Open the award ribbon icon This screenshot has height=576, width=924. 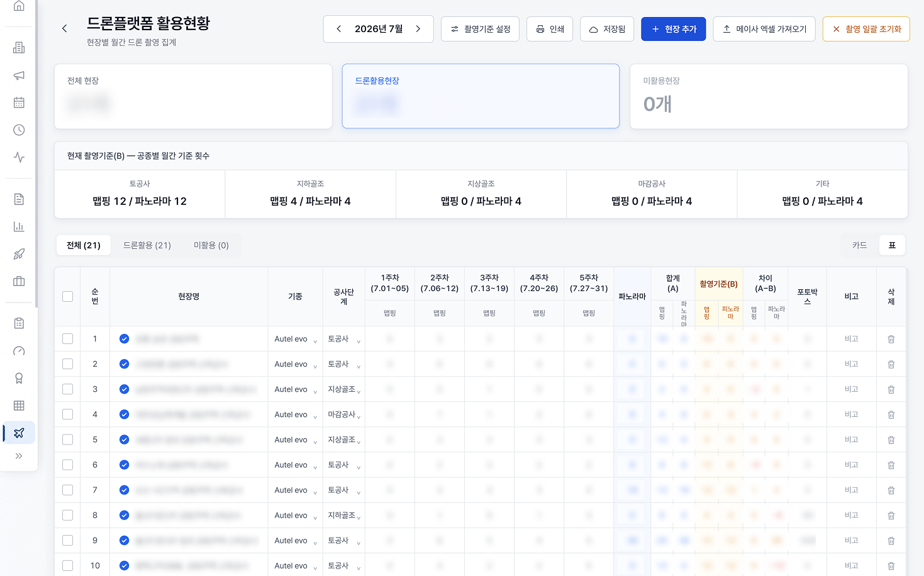(x=19, y=378)
